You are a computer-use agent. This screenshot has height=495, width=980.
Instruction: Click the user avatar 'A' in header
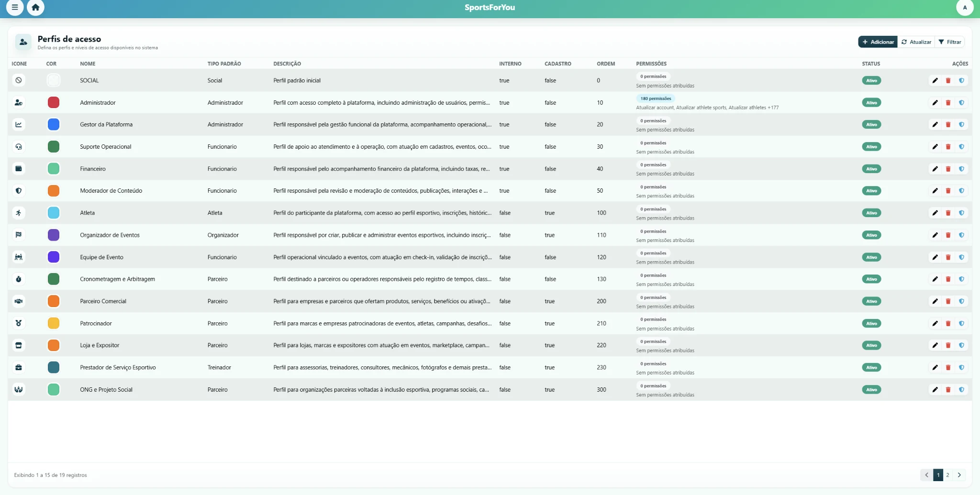tap(964, 7)
